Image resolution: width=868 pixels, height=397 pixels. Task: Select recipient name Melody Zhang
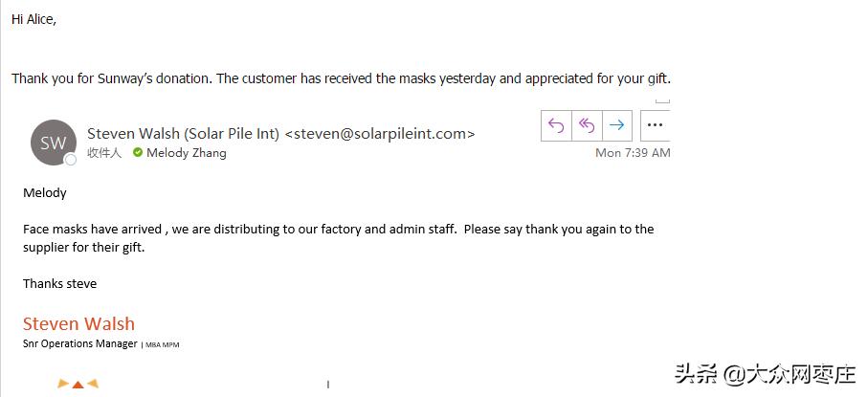(x=186, y=152)
